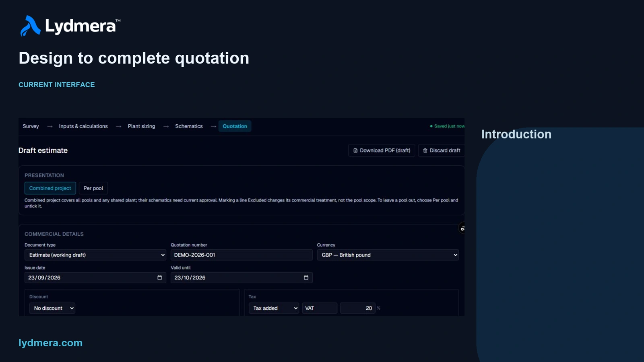Screen dimensions: 644x362
Task: Open the Tax added dropdown
Action: pyautogui.click(x=274, y=308)
